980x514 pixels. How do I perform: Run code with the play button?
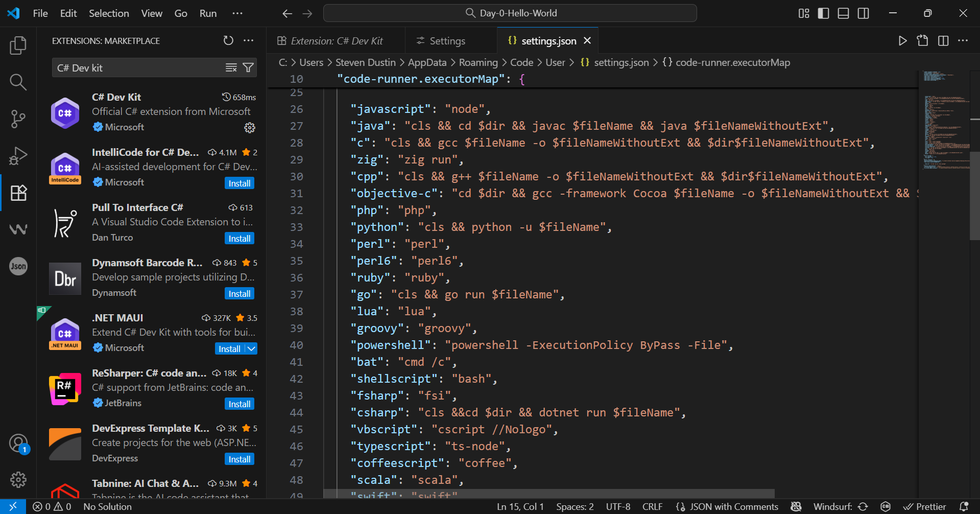[x=902, y=41]
